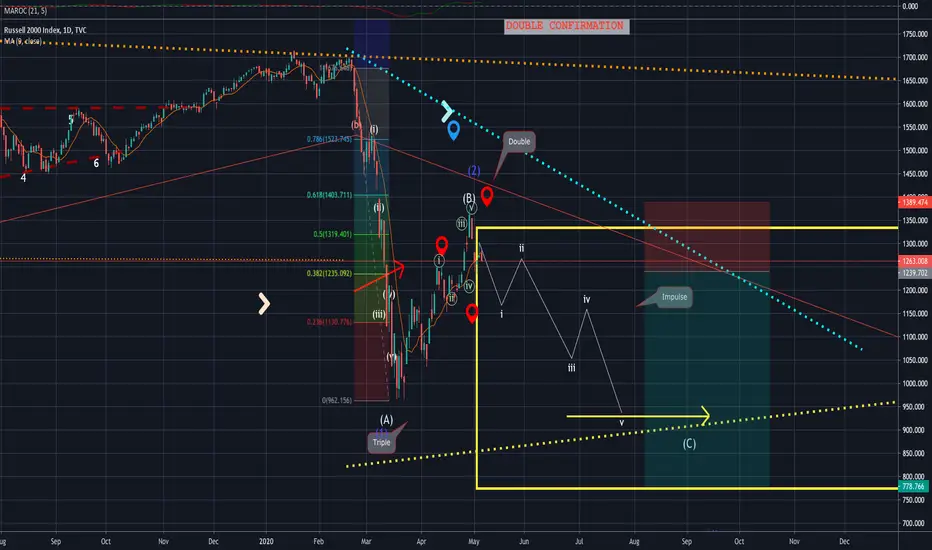Select the red pin above circled wave i
Image resolution: width=932 pixels, height=550 pixels.
pos(442,245)
